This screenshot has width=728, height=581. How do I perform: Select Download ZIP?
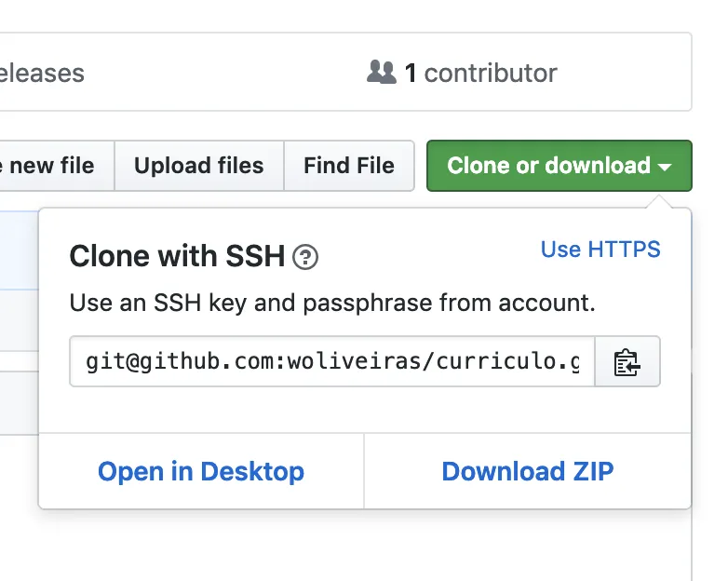tap(528, 471)
